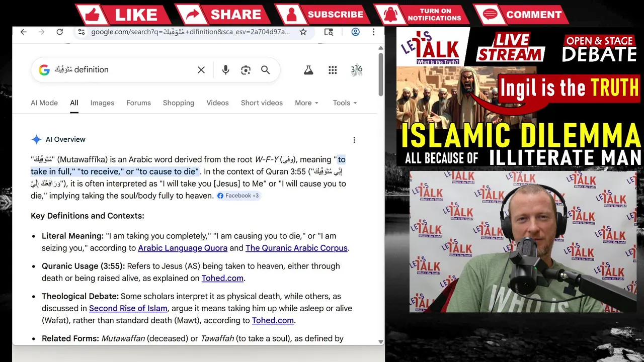The image size is (644, 362).
Task: Open the Chrome three-dot menu
Action: click(x=373, y=32)
